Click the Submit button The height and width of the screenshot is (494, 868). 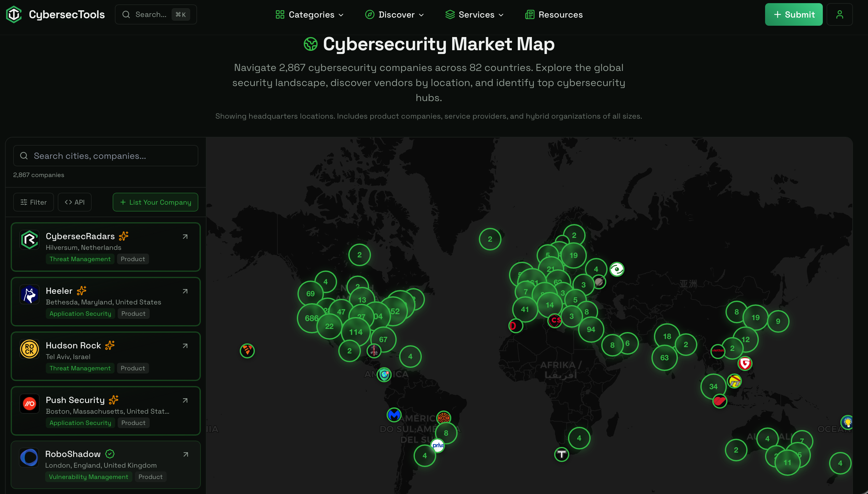[794, 14]
